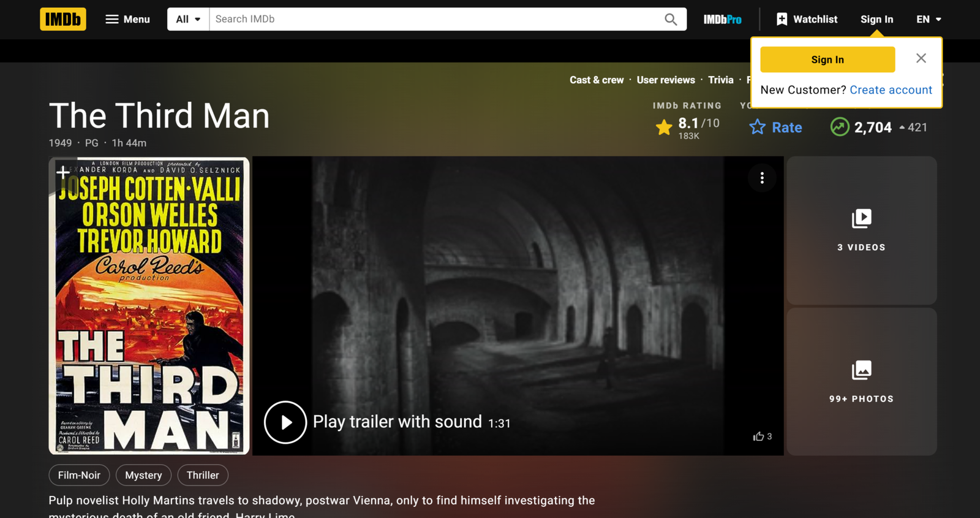
Task: Open the User reviews section
Action: [666, 80]
